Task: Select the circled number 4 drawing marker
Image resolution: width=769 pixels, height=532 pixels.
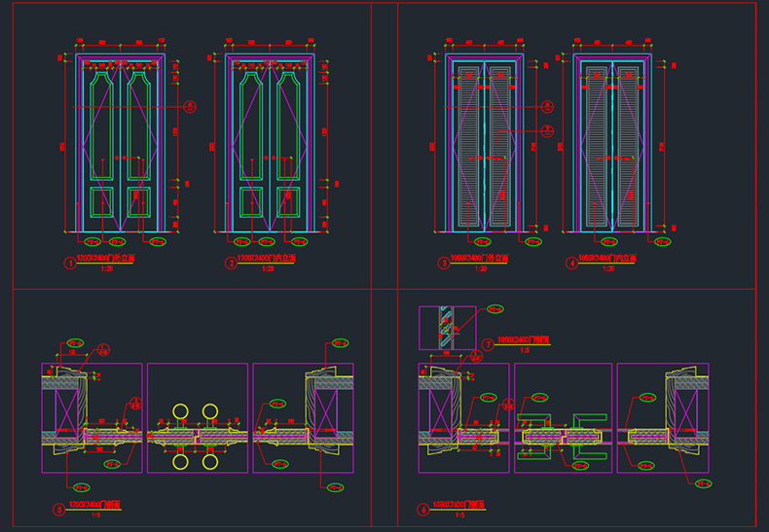Action: coord(571,264)
